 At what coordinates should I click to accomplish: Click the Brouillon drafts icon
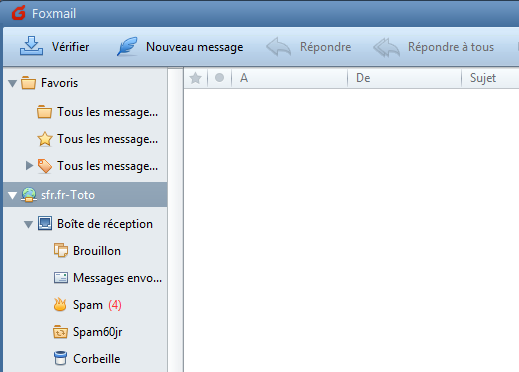coord(61,250)
